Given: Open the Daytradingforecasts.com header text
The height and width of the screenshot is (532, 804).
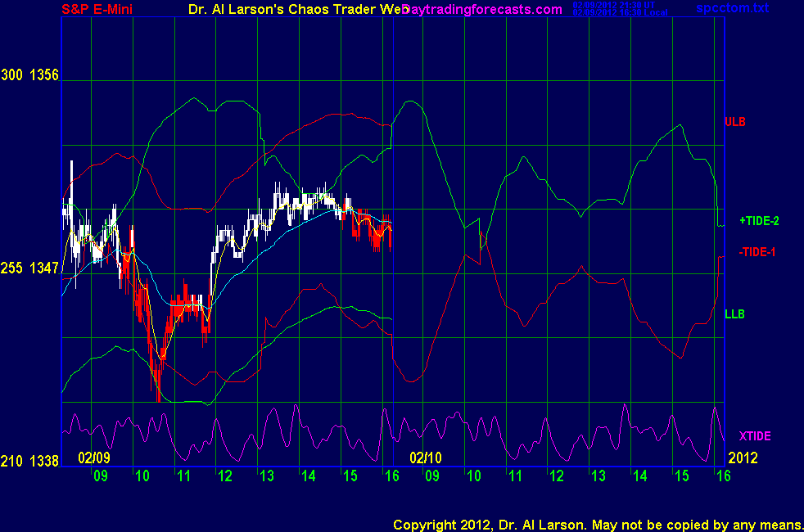Looking at the screenshot, I should tap(482, 9).
